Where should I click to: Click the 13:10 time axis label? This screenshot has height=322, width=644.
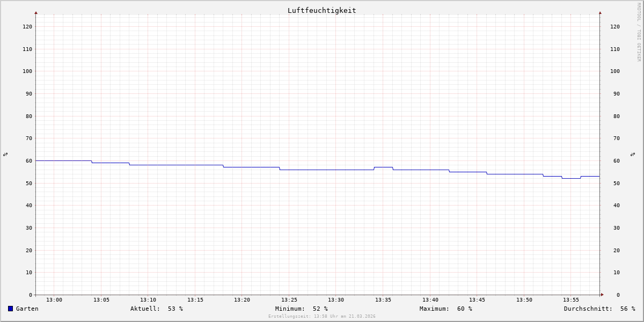pos(148,300)
